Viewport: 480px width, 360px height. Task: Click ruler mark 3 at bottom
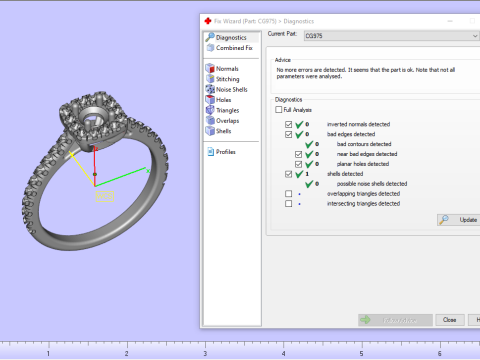tap(205, 354)
